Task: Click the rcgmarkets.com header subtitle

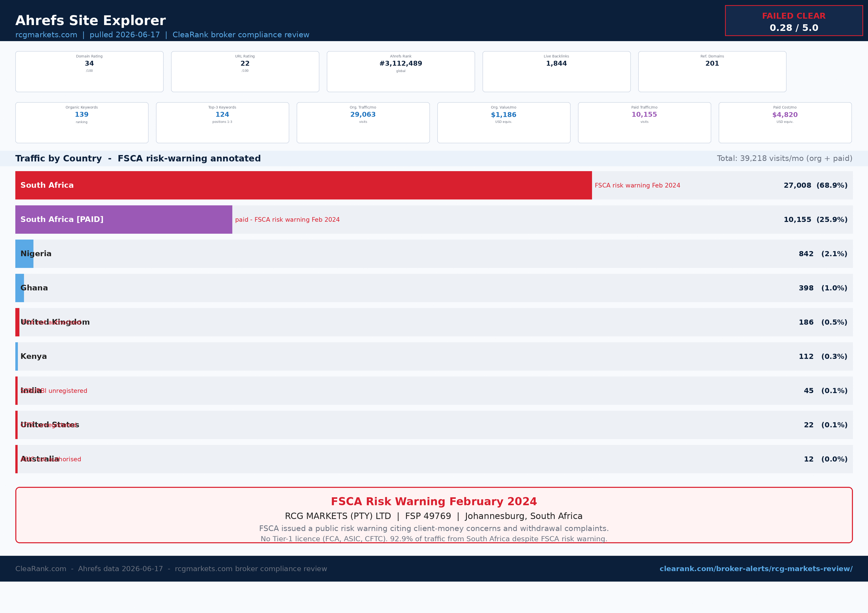Action: [x=162, y=35]
